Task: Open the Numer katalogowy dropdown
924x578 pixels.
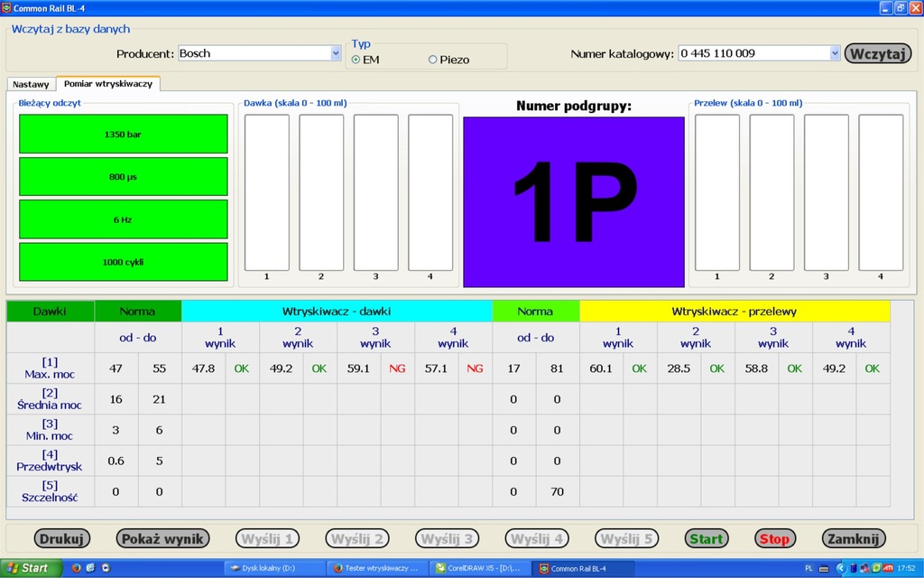Action: click(834, 53)
